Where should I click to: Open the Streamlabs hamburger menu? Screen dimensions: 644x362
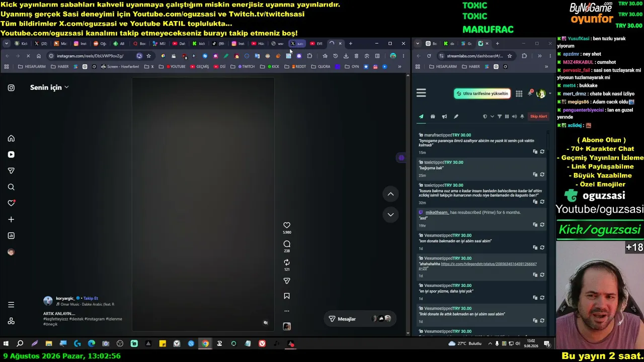421,93
